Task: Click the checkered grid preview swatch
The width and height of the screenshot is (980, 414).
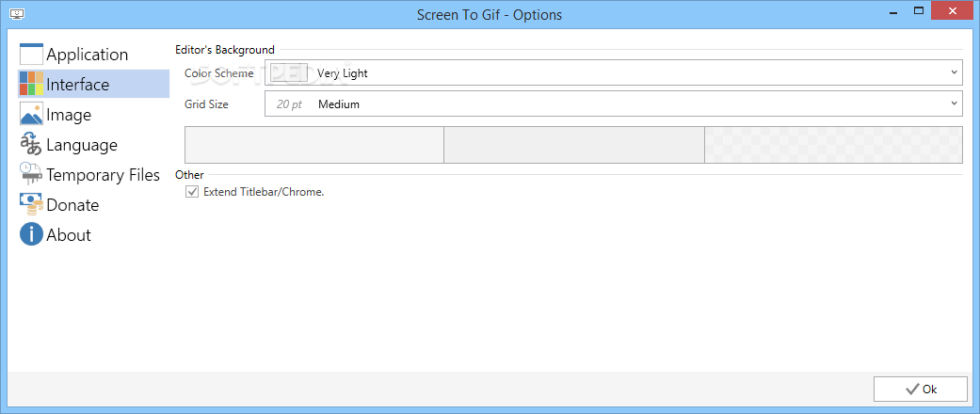Action: click(x=833, y=145)
